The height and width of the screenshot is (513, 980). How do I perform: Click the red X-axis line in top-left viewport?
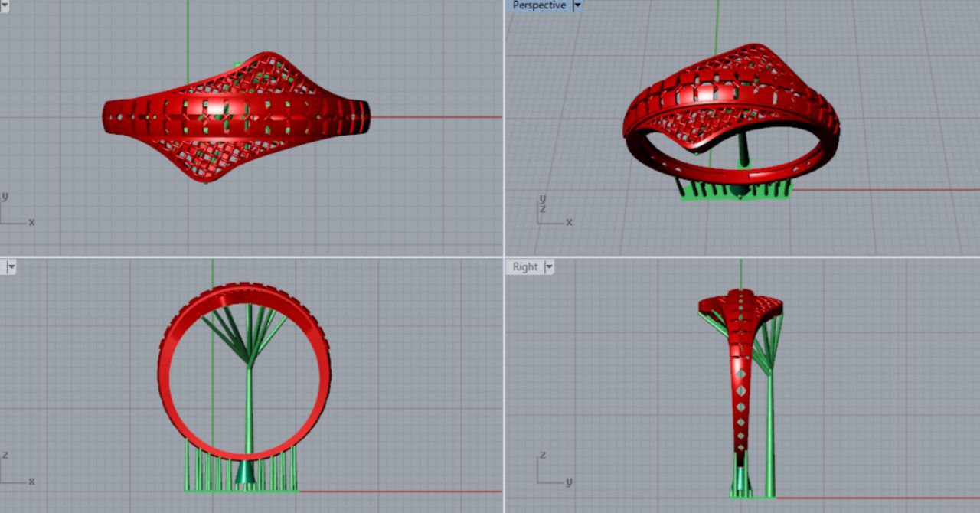point(436,117)
